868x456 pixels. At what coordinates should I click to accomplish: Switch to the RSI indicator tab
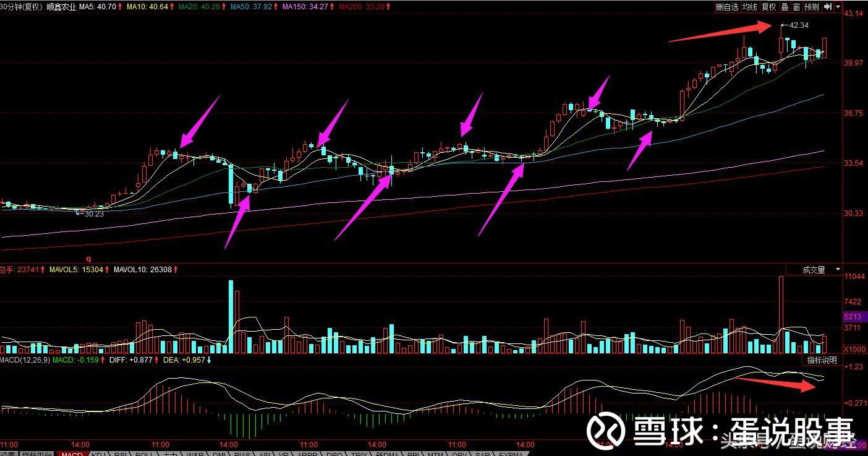point(121,453)
